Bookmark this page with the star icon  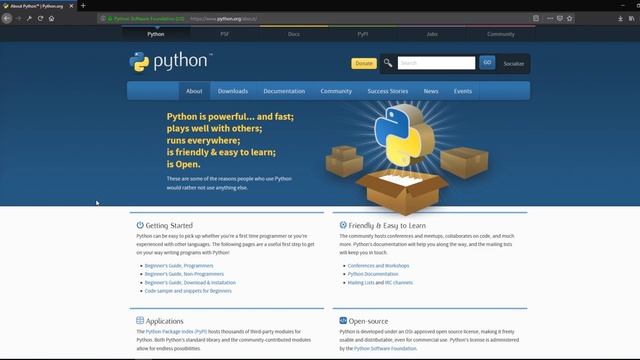[570, 18]
